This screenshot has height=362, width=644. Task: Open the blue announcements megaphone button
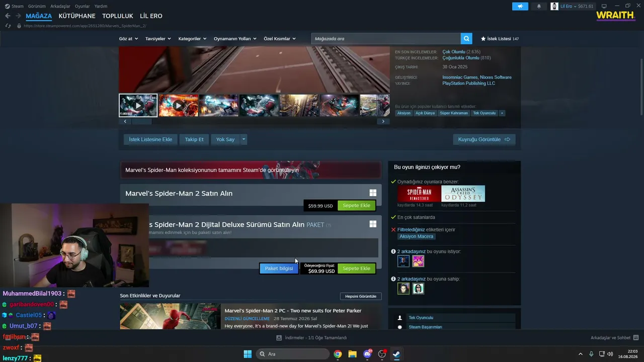[520, 6]
